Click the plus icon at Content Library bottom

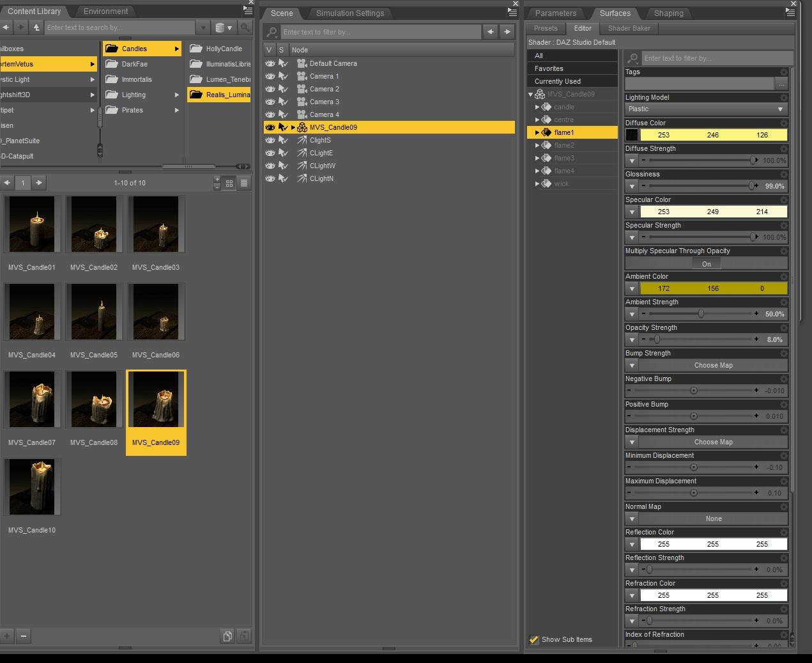(x=7, y=636)
